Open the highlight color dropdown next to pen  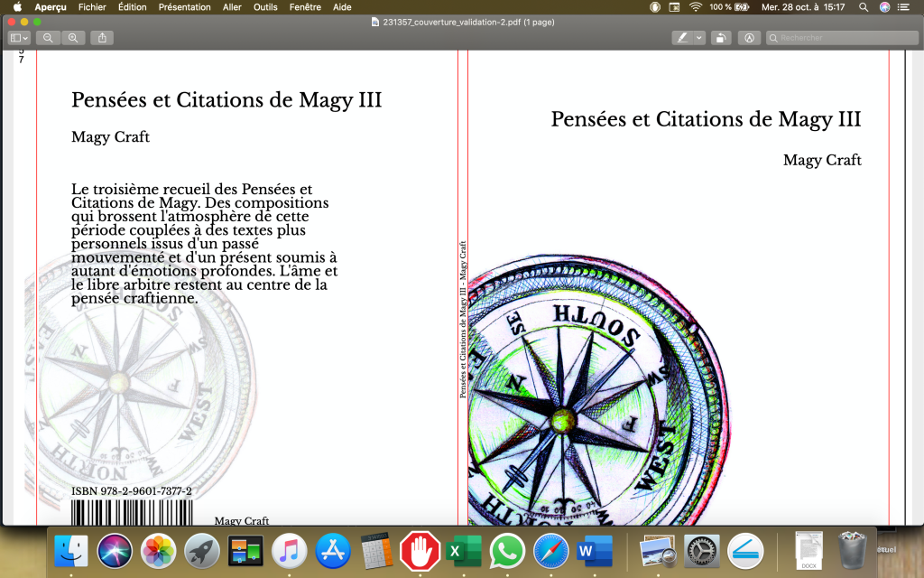pos(698,38)
